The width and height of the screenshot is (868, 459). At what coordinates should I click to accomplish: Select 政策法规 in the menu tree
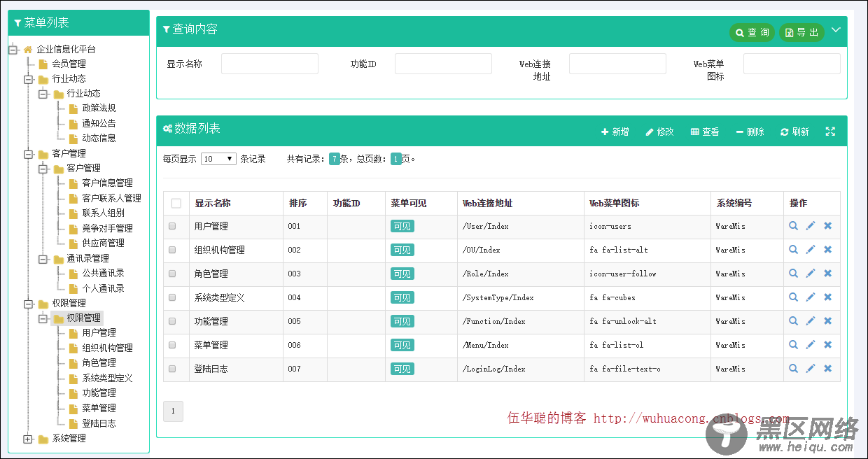99,108
